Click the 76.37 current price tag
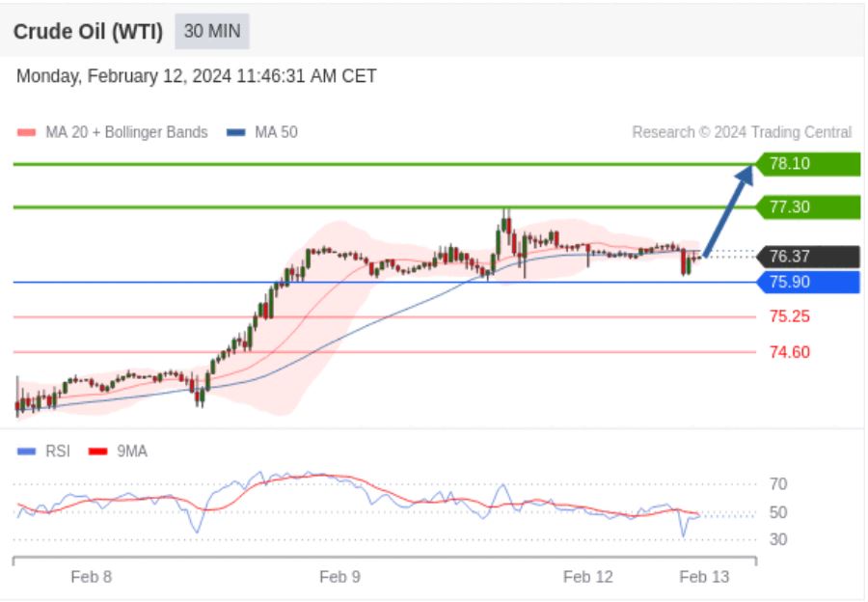The image size is (868, 602). click(808, 257)
